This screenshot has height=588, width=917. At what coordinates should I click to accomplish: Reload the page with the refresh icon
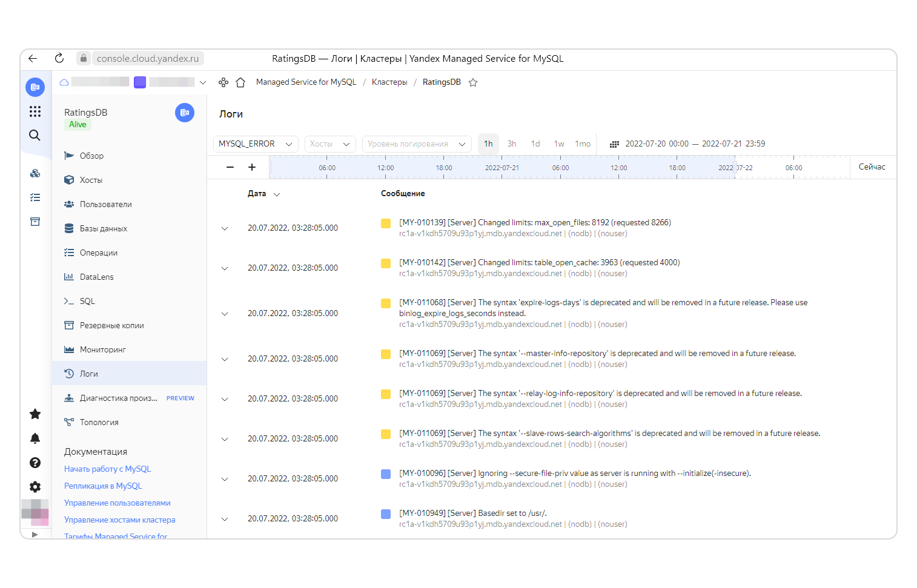[59, 58]
